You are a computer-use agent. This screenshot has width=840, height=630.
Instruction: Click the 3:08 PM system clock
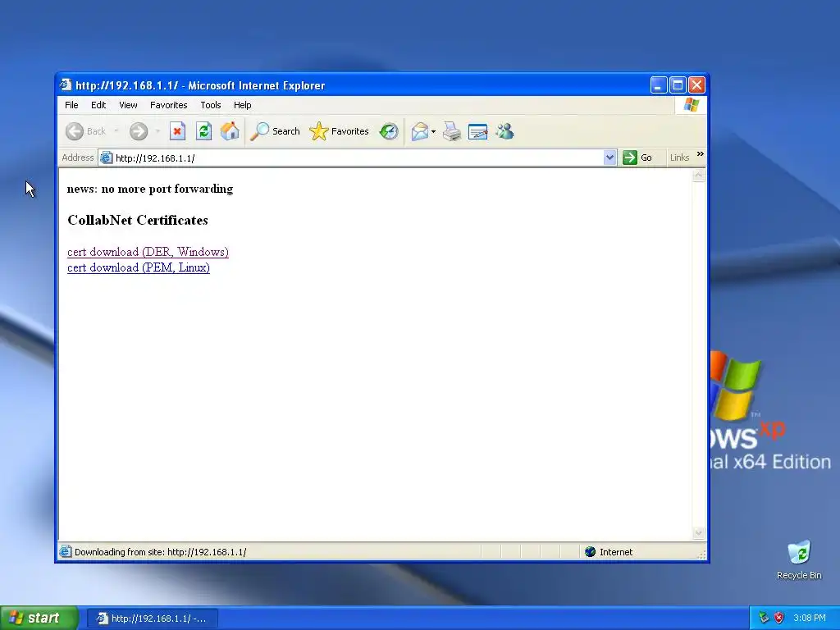810,618
